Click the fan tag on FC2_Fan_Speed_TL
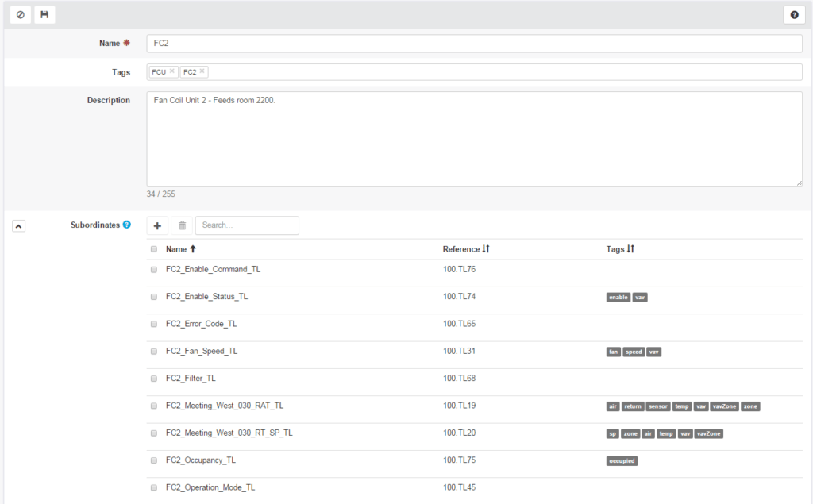Viewport: 813px width, 504px height. [x=614, y=352]
